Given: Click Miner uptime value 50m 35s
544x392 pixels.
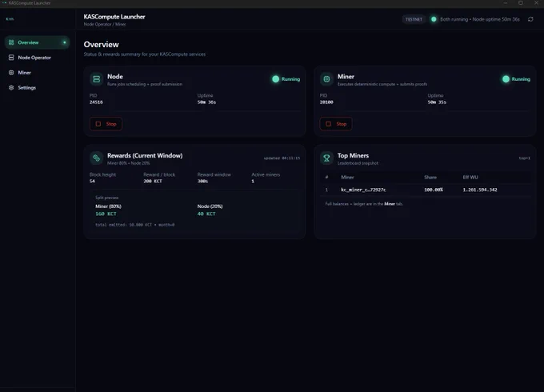Looking at the screenshot, I should [x=437, y=102].
